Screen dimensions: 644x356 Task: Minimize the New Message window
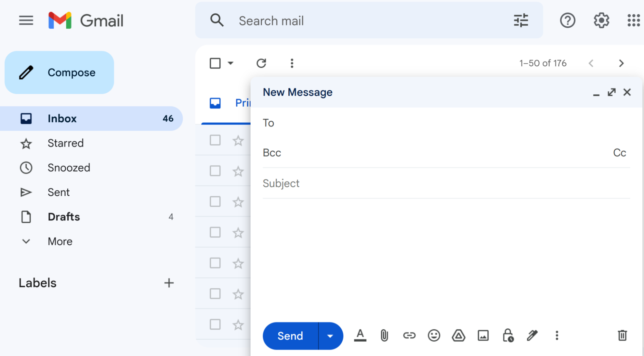point(596,95)
